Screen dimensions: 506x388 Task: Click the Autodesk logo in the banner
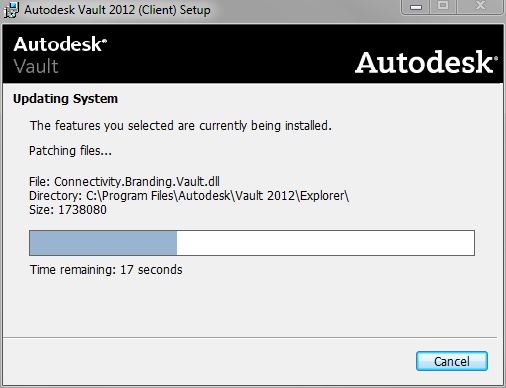426,62
